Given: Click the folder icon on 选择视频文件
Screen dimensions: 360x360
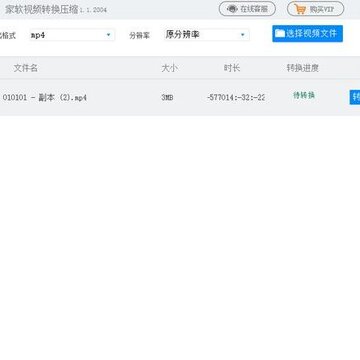Looking at the screenshot, I should (280, 33).
